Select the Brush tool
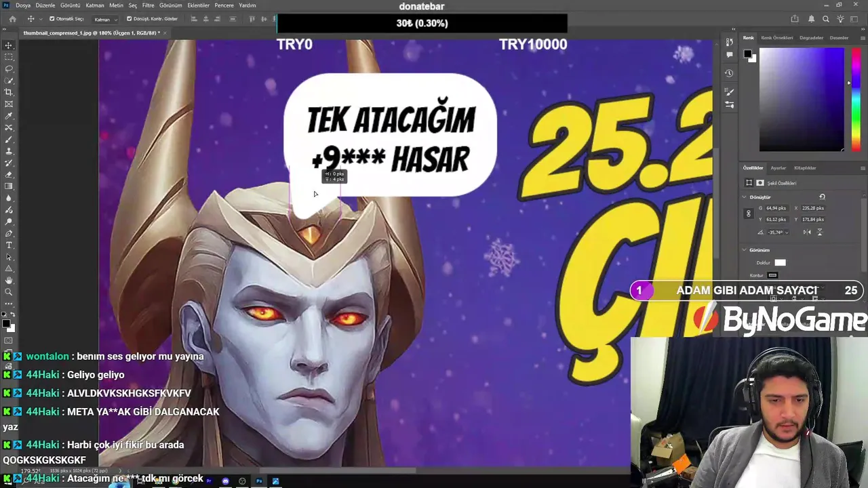The width and height of the screenshot is (868, 488). click(x=9, y=140)
